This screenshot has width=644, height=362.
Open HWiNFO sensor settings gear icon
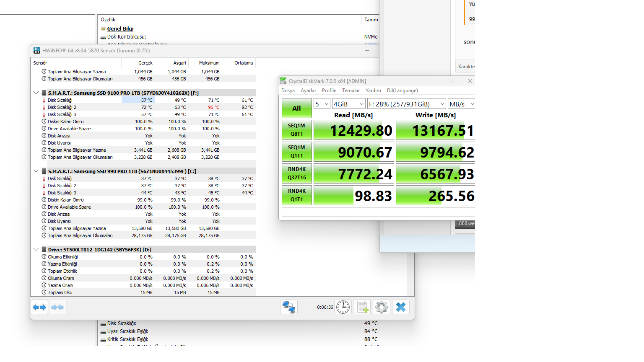tap(382, 307)
